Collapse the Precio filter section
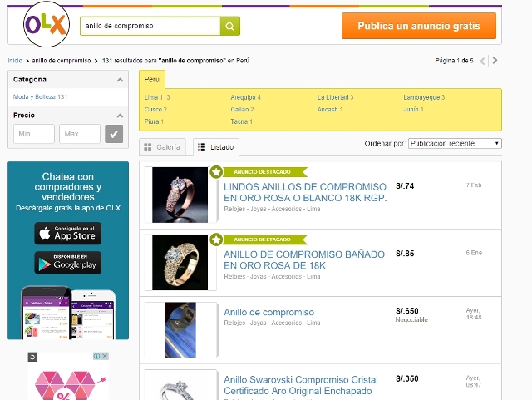532x400 pixels. click(119, 116)
